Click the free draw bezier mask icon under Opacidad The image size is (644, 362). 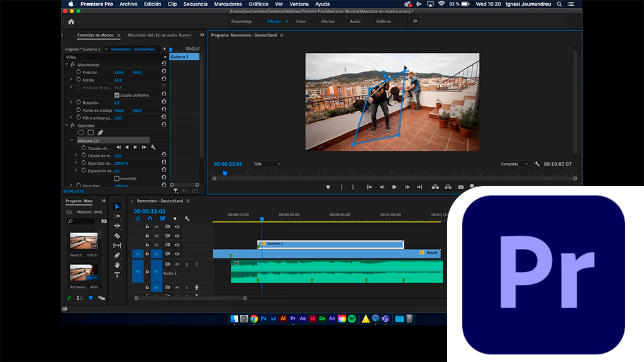(x=100, y=133)
